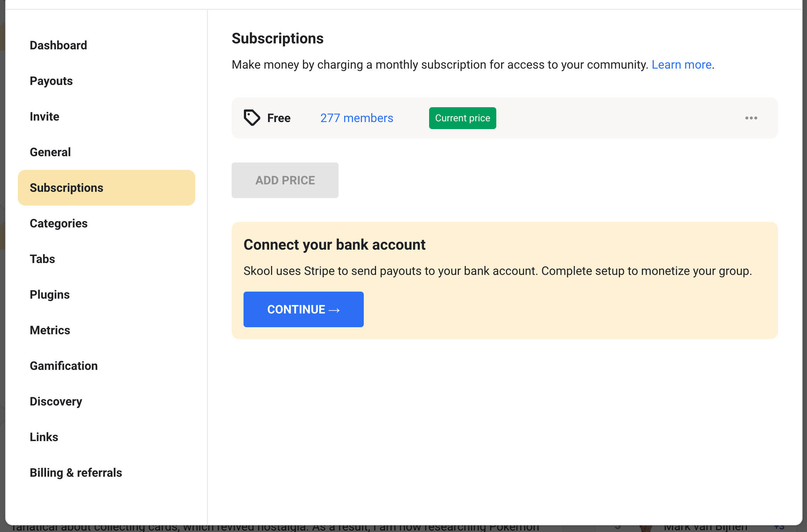Go to Payouts settings
The image size is (807, 532).
pos(51,81)
